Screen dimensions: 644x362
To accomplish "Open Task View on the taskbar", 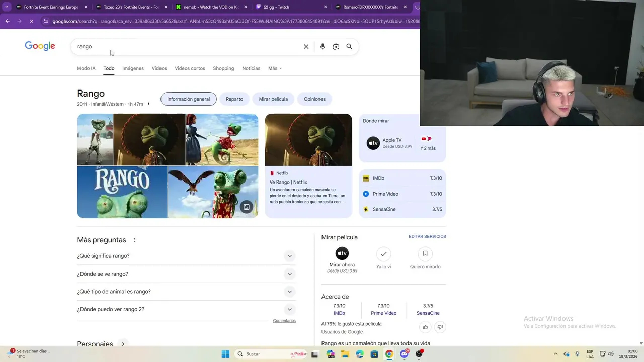I will [x=315, y=354].
